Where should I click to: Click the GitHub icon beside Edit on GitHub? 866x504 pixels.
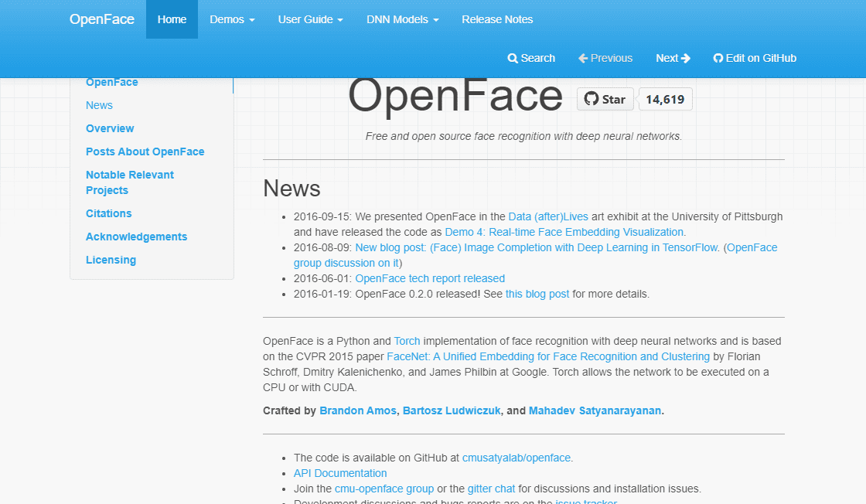coord(718,58)
